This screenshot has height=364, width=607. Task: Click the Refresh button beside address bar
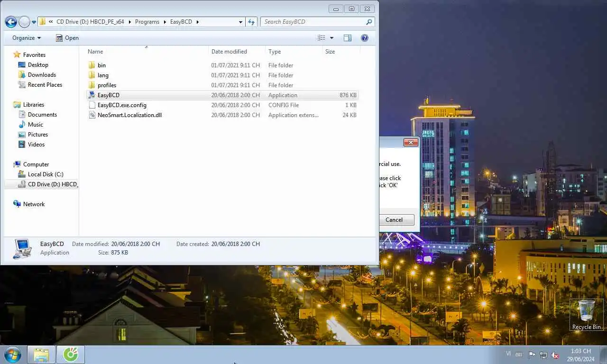click(251, 22)
